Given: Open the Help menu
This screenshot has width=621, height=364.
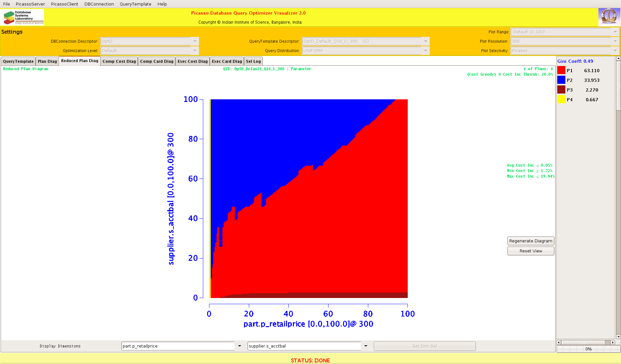Looking at the screenshot, I should click(162, 4).
